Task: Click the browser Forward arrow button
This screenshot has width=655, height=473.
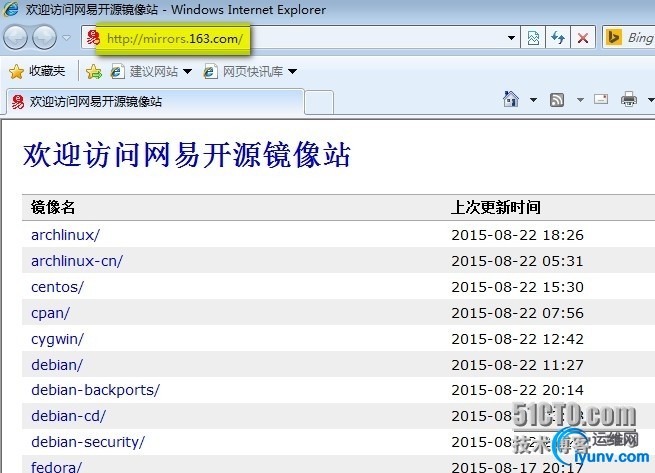Action: [44, 38]
